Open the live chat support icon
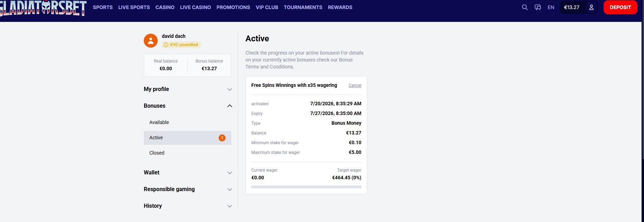Viewport: 644px width, 222px height. 538,7
